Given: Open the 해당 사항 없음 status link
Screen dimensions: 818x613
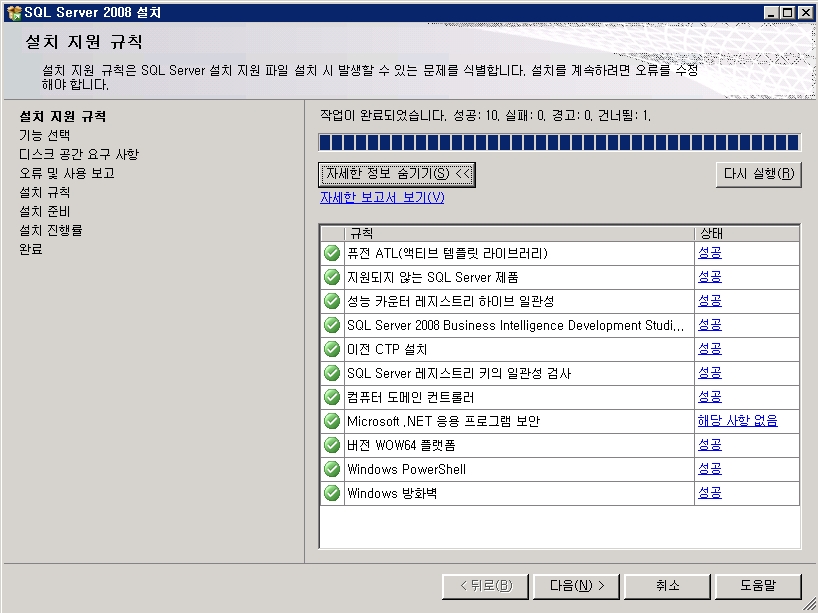Looking at the screenshot, I should [x=738, y=421].
